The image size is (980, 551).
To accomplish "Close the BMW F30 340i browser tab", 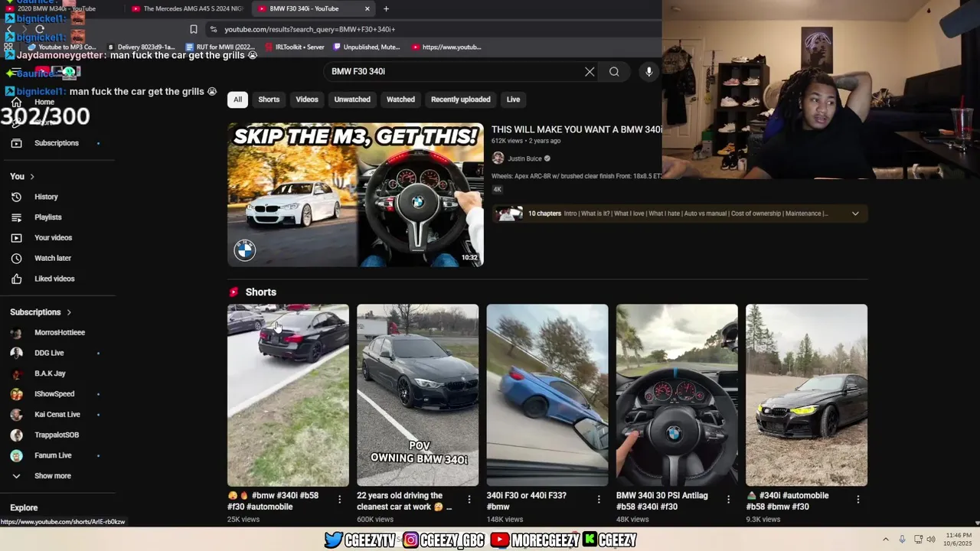I will [x=367, y=8].
